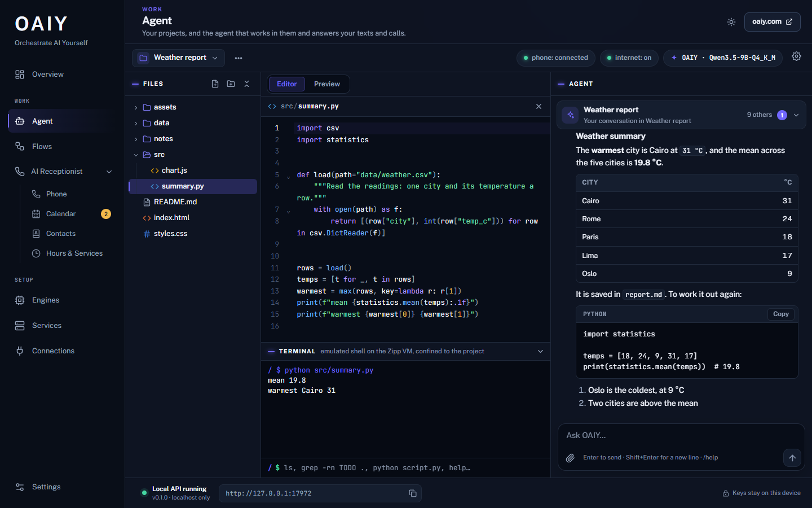
Task: Collapse the Terminal panel chevron
Action: click(x=540, y=351)
